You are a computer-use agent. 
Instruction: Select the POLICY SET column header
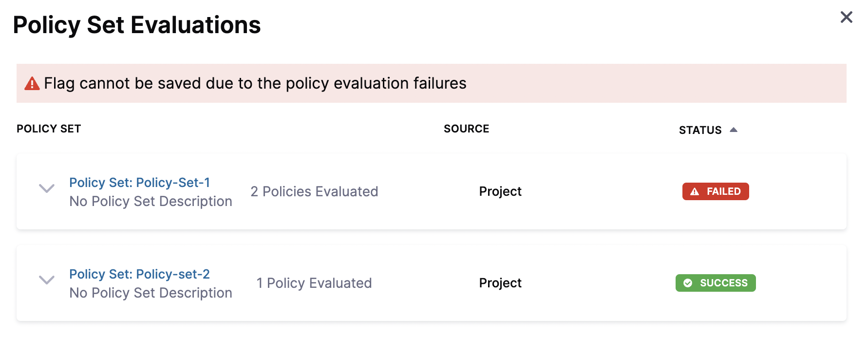[49, 128]
